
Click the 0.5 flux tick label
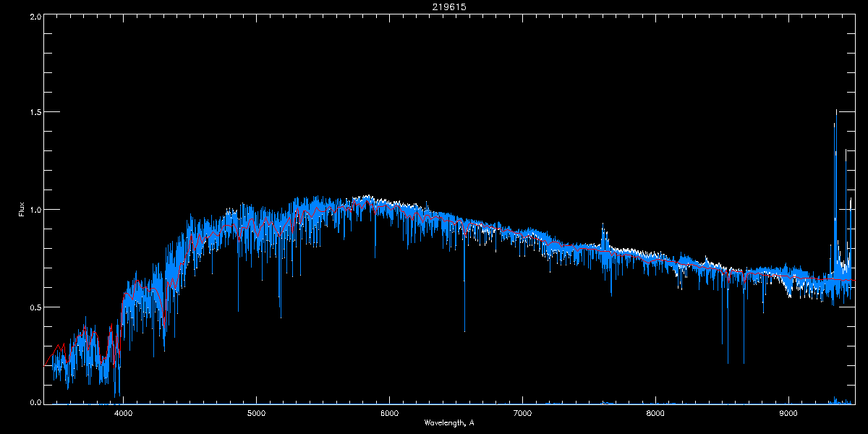click(35, 307)
